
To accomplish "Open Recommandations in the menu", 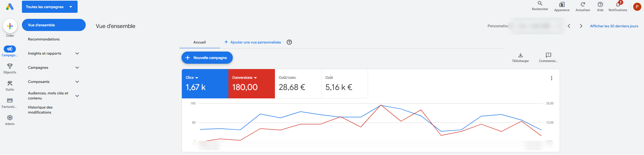I will click(x=44, y=39).
